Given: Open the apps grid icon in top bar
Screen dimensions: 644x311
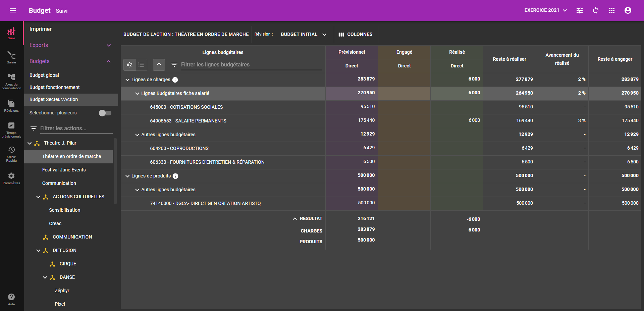Looking at the screenshot, I should (x=612, y=10).
